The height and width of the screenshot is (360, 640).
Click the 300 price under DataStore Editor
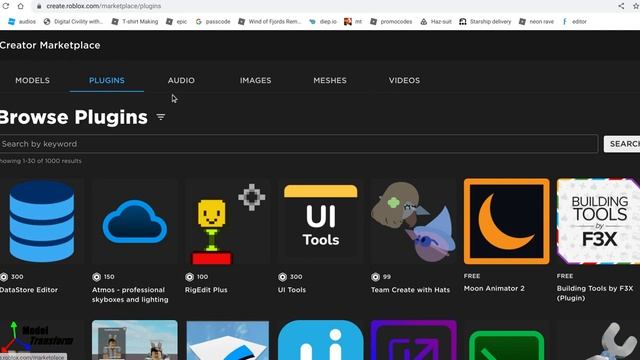pos(17,277)
